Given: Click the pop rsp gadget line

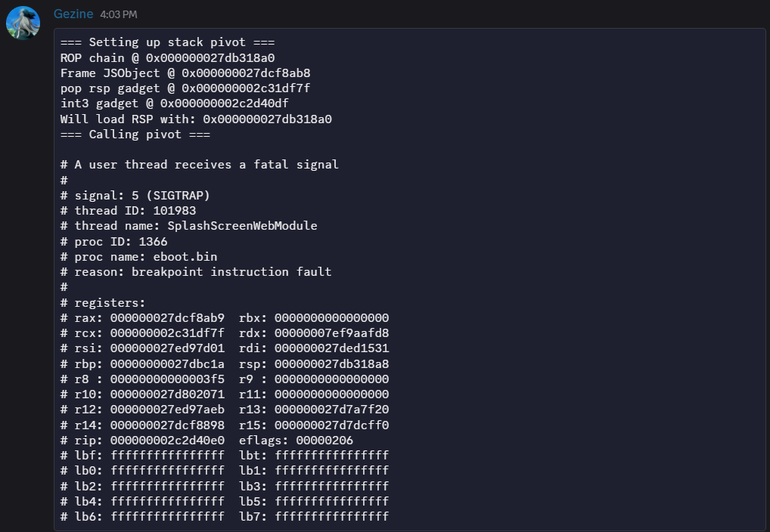Looking at the screenshot, I should (x=185, y=88).
